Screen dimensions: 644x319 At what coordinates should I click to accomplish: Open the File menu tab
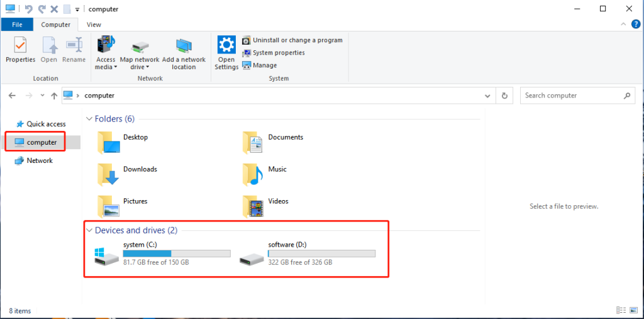tap(18, 25)
